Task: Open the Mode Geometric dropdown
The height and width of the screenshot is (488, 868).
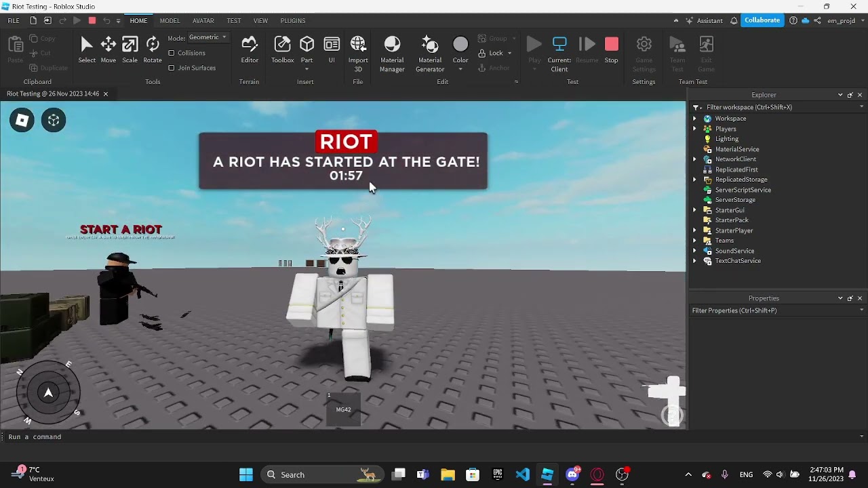Action: click(207, 37)
